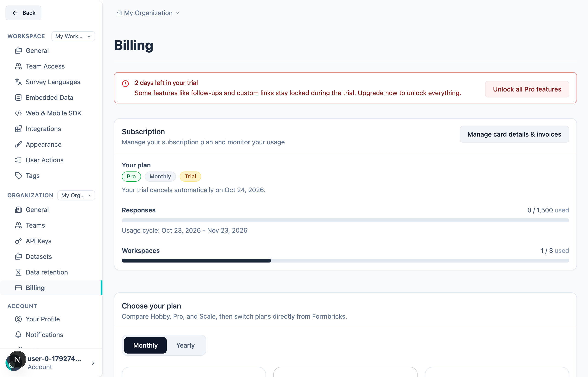The image size is (588, 377).
Task: Click the Datasets folder icon
Action: click(18, 257)
